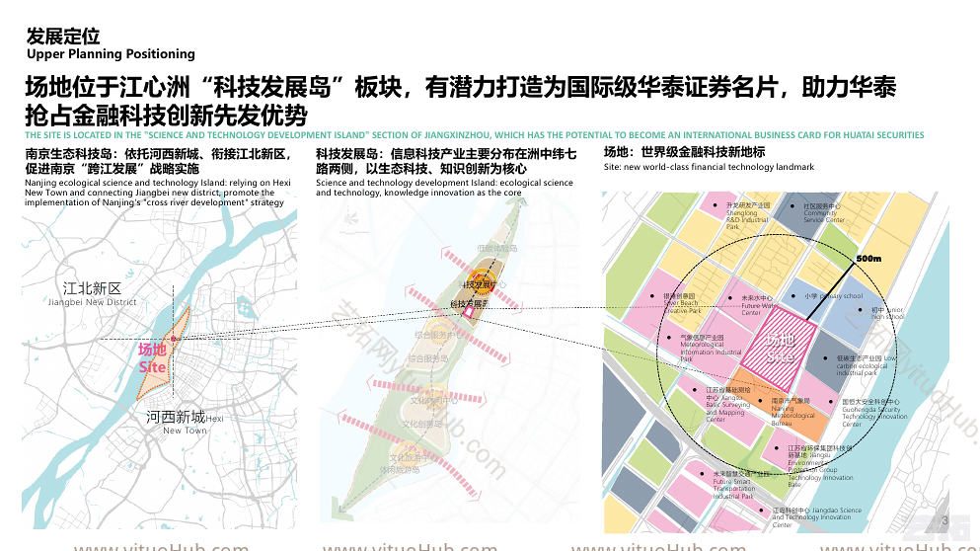Screen dimensions: 980x551
Task: Click the '低碳体验岛' label near the island's top
Action: pos(496,248)
